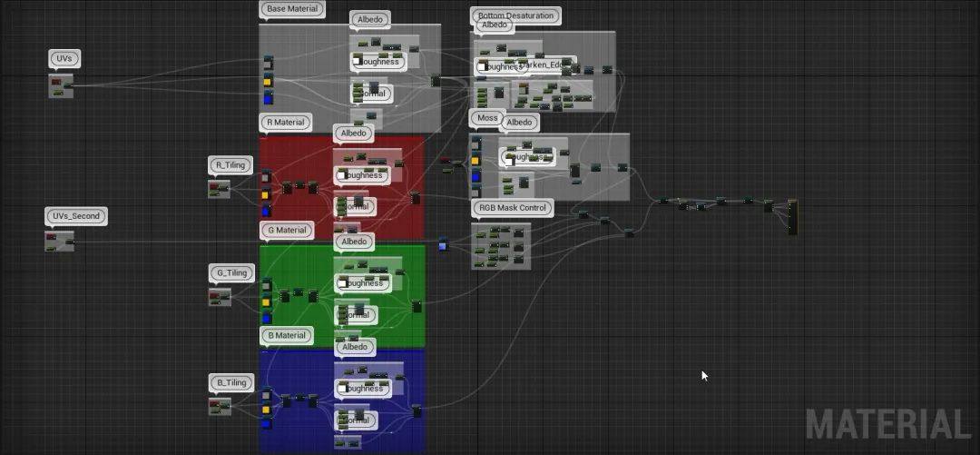Image resolution: width=980 pixels, height=455 pixels.
Task: Select the Base Material comment label
Action: click(x=291, y=10)
